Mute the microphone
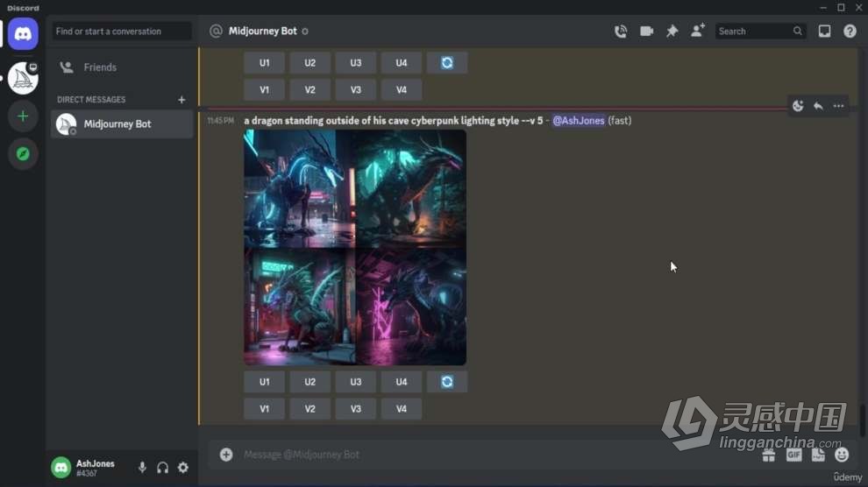The height and width of the screenshot is (487, 868). pos(142,468)
